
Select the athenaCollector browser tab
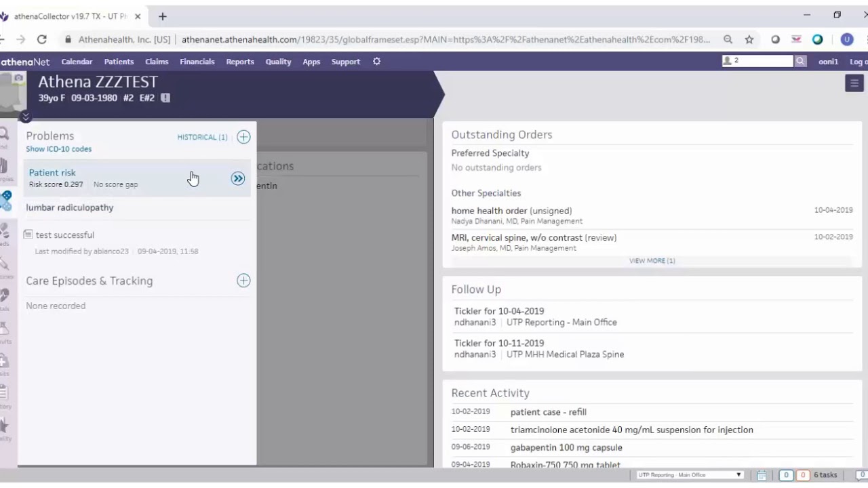click(x=71, y=16)
